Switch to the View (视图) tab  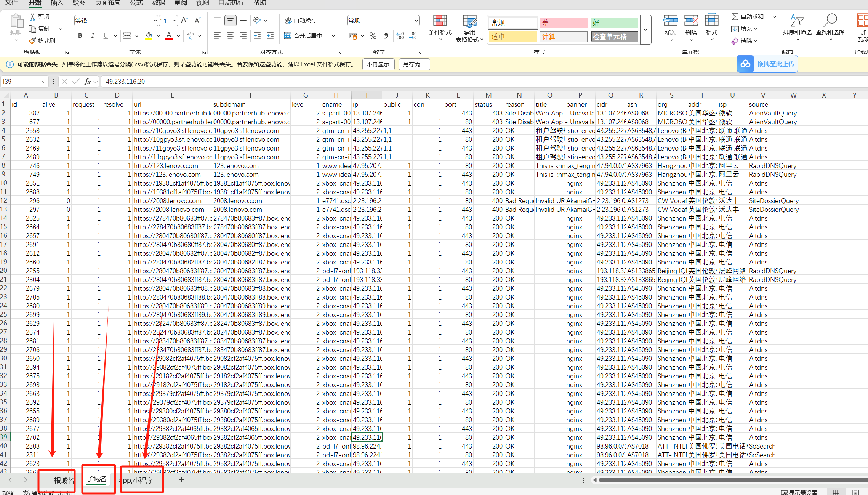click(202, 3)
